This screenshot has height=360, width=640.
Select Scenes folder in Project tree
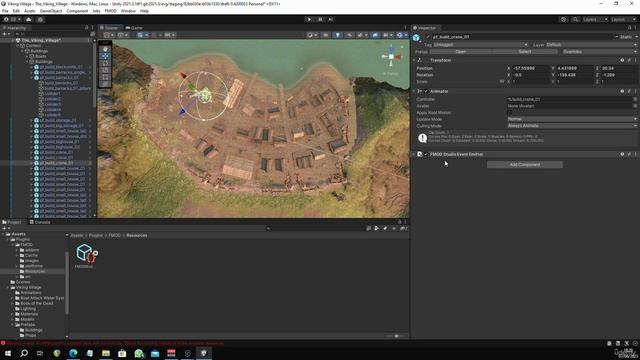coord(22,282)
